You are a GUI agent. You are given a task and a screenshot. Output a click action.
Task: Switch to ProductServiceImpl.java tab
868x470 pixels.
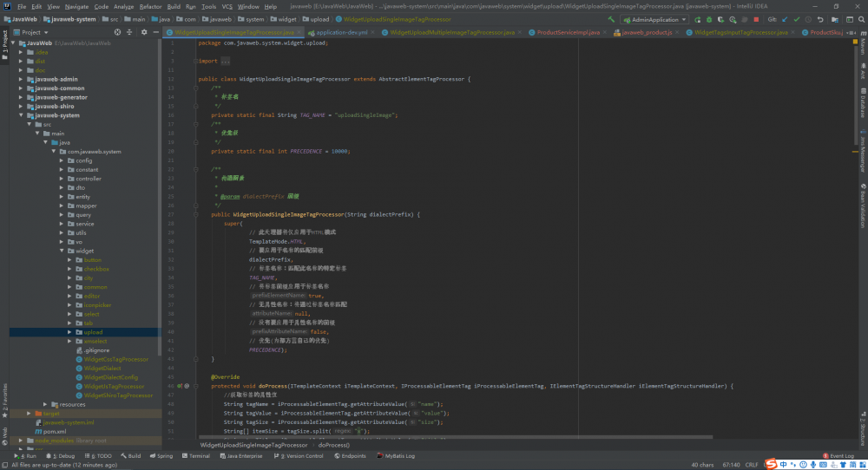569,32
